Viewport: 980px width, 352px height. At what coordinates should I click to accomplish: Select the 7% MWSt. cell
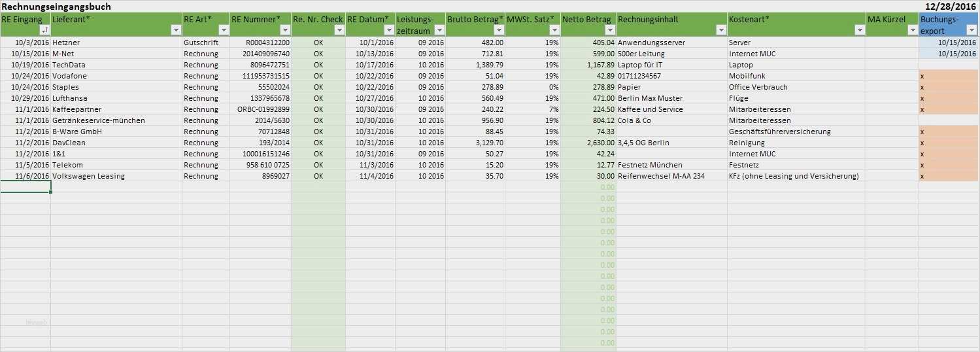click(x=533, y=109)
